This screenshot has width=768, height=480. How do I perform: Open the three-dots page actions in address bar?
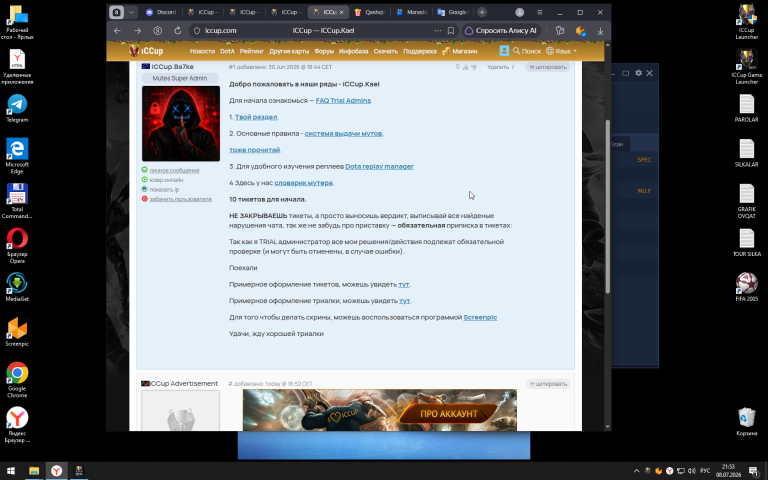437,30
